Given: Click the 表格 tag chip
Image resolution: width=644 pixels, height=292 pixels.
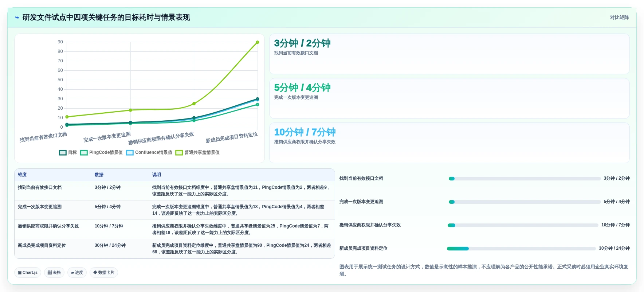Looking at the screenshot, I should 54,272.
